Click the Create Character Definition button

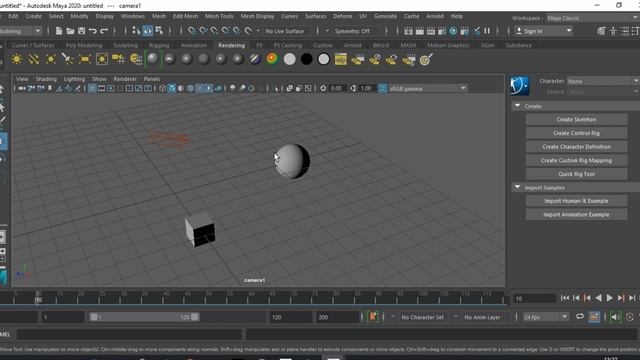(576, 147)
